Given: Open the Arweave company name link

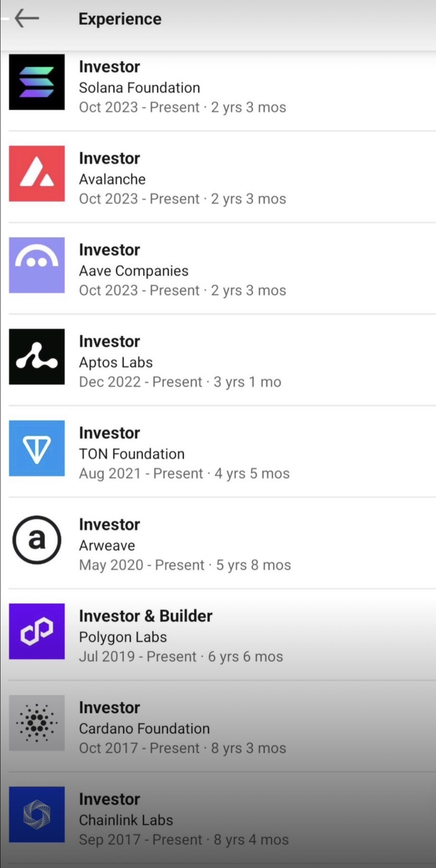Looking at the screenshot, I should click(107, 546).
